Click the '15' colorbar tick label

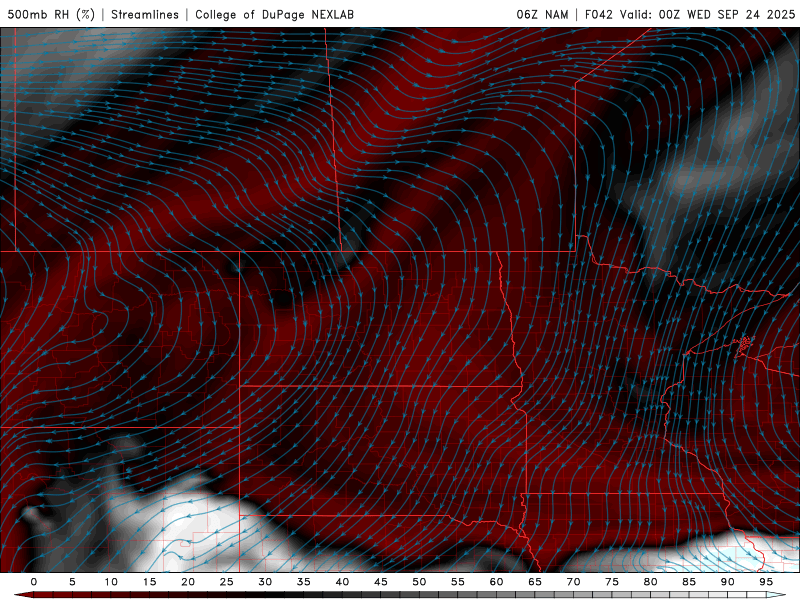coord(149,582)
